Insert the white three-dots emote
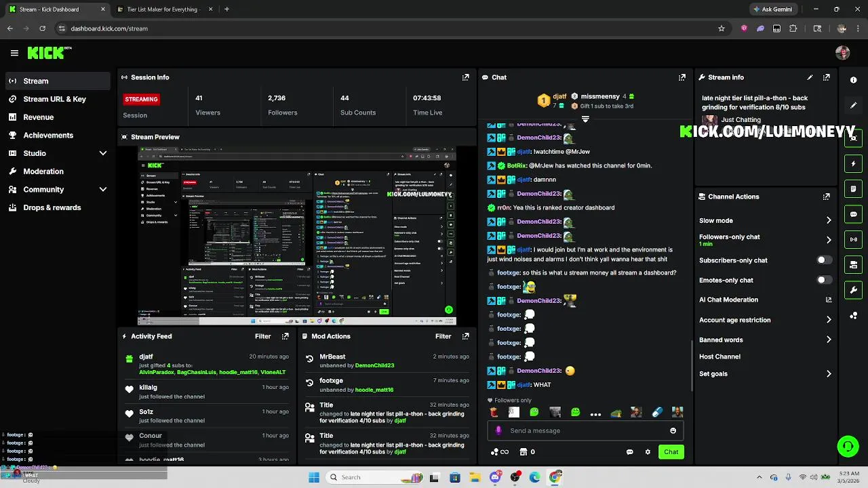Image resolution: width=868 pixels, height=488 pixels. (x=595, y=413)
